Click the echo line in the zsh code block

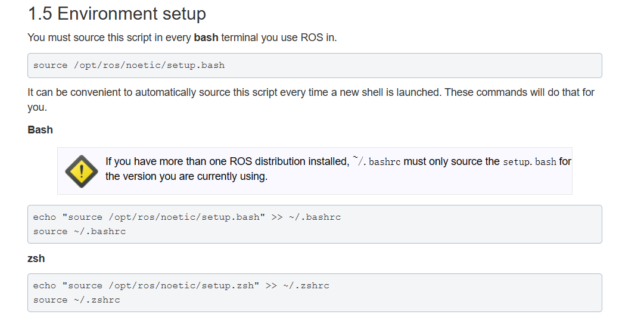[x=181, y=286]
